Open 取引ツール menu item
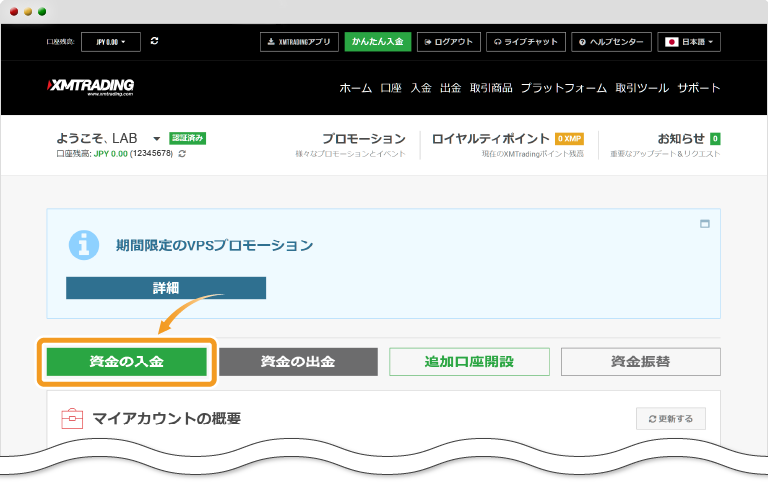 coord(642,88)
